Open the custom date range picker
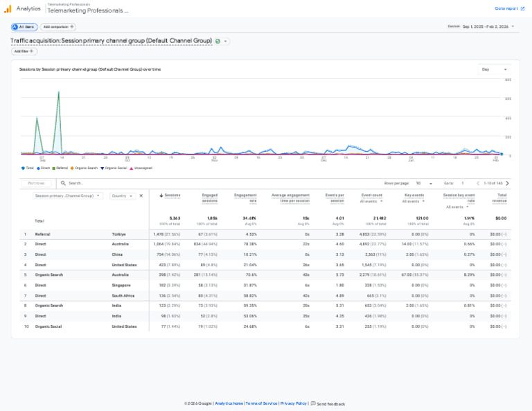The image size is (532, 411). pos(481,26)
